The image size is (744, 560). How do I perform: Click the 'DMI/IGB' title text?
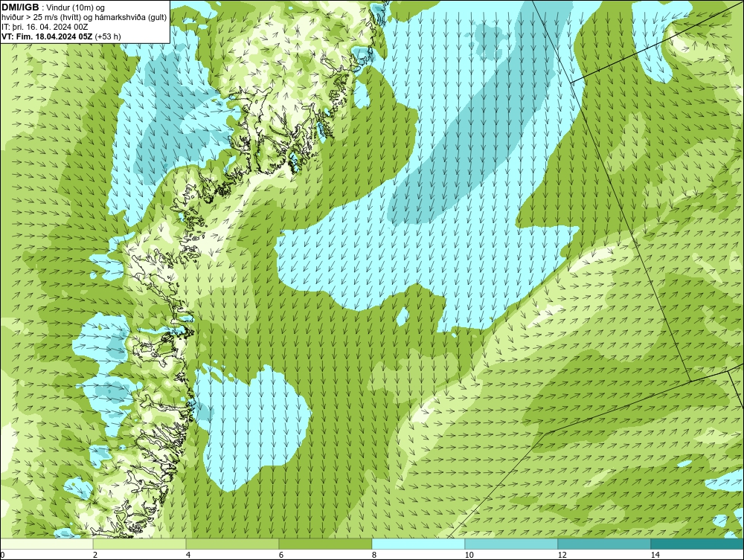[20, 7]
